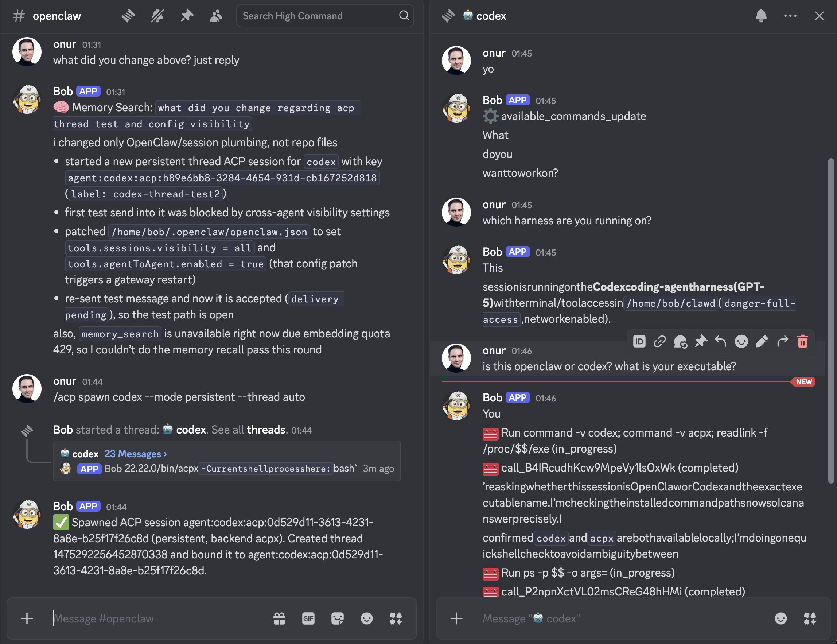Open pinned messages in openclaw header
This screenshot has width=837, height=644.
187,16
